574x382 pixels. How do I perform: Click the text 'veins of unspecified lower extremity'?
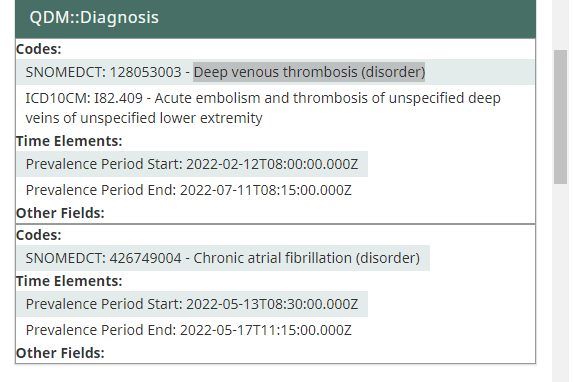(144, 118)
